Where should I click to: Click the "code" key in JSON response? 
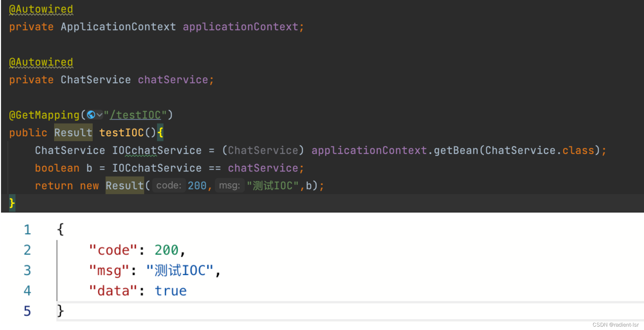click(x=113, y=250)
